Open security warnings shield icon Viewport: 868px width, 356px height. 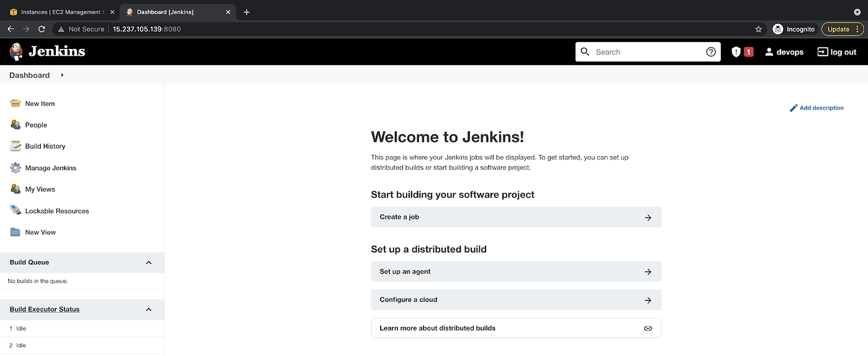[736, 52]
